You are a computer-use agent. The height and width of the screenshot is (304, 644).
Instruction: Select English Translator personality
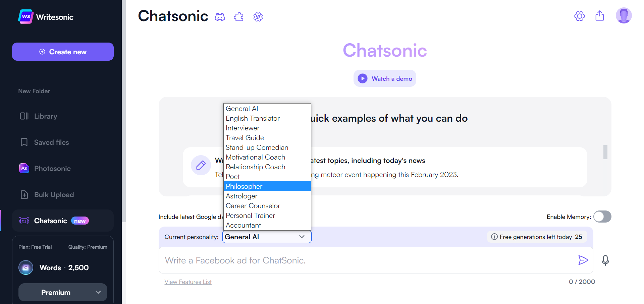pos(267,118)
